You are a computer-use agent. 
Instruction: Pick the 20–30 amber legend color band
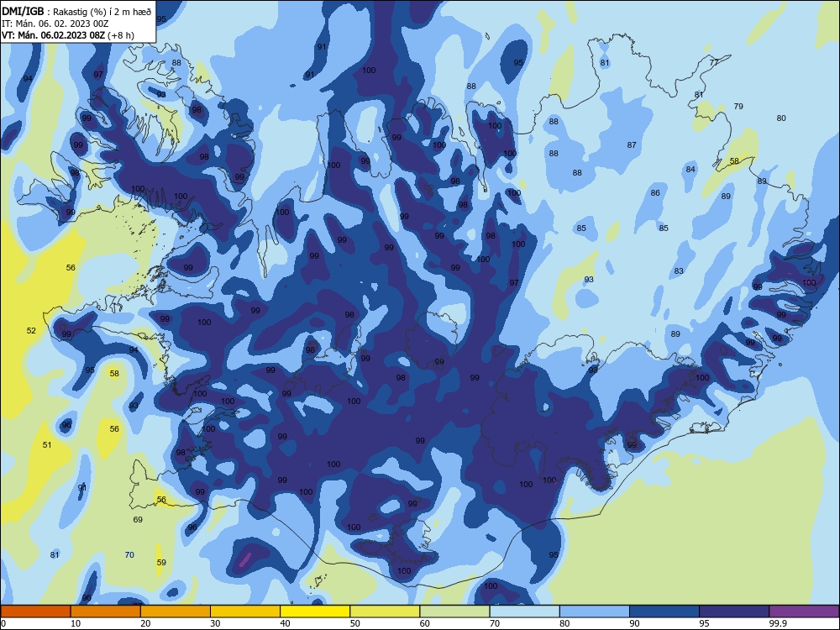176,612
